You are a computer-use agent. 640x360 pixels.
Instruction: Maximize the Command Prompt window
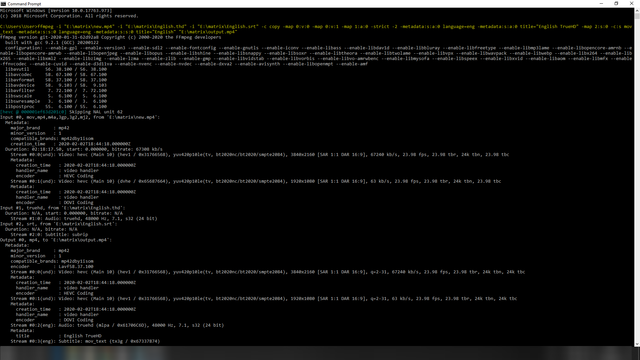pyautogui.click(x=616, y=3)
